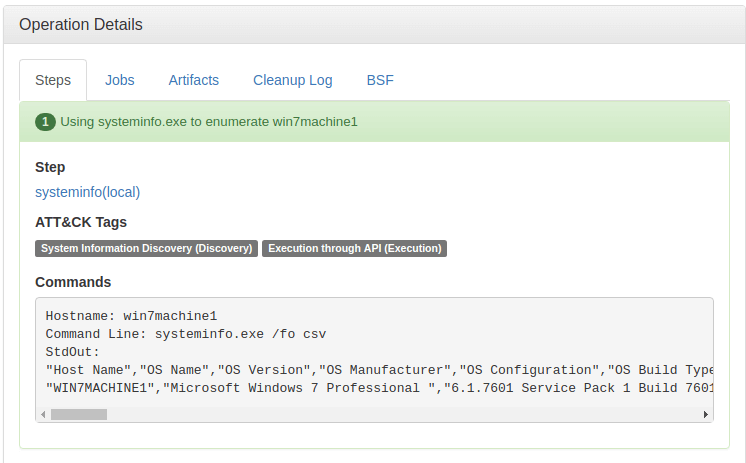Click the empty horizontal scrollbar track
Viewport: 746px width, 463px height.
[403, 414]
